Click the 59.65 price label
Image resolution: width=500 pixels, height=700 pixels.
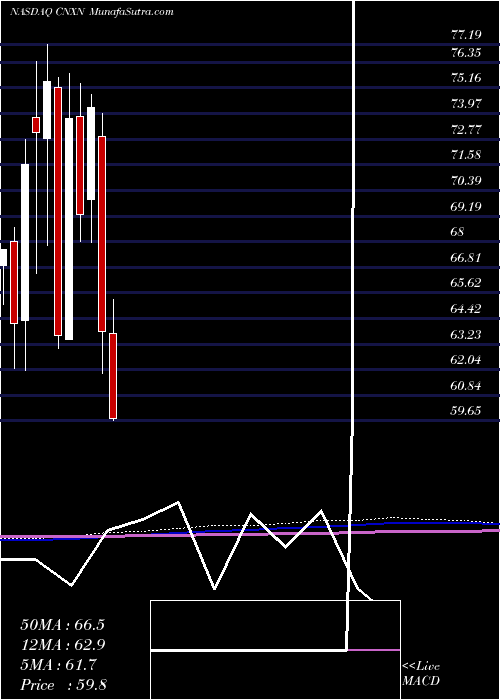point(467,411)
